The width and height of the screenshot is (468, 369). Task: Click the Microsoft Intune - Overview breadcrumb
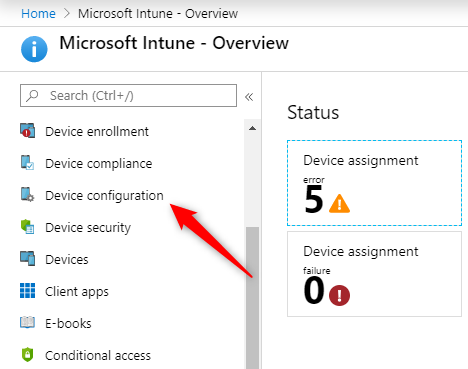(x=158, y=14)
